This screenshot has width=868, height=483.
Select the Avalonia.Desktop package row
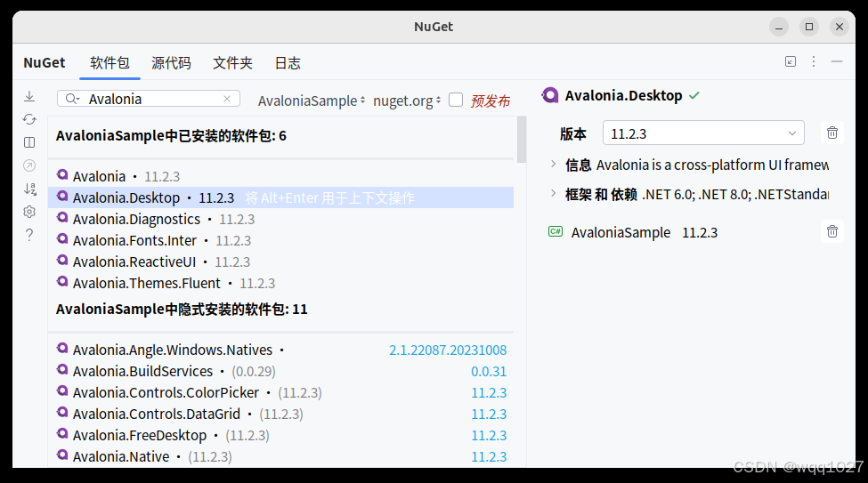tap(280, 197)
